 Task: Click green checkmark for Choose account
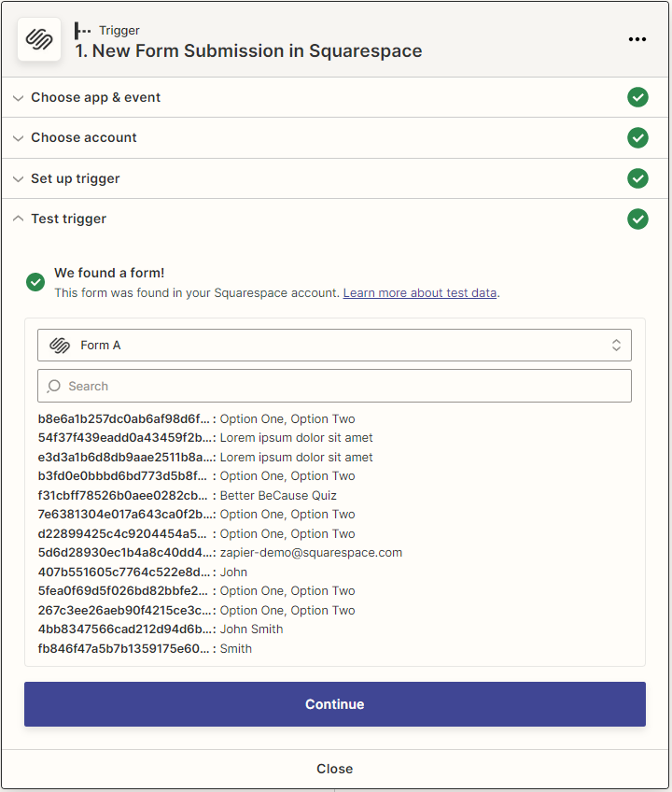tap(637, 137)
